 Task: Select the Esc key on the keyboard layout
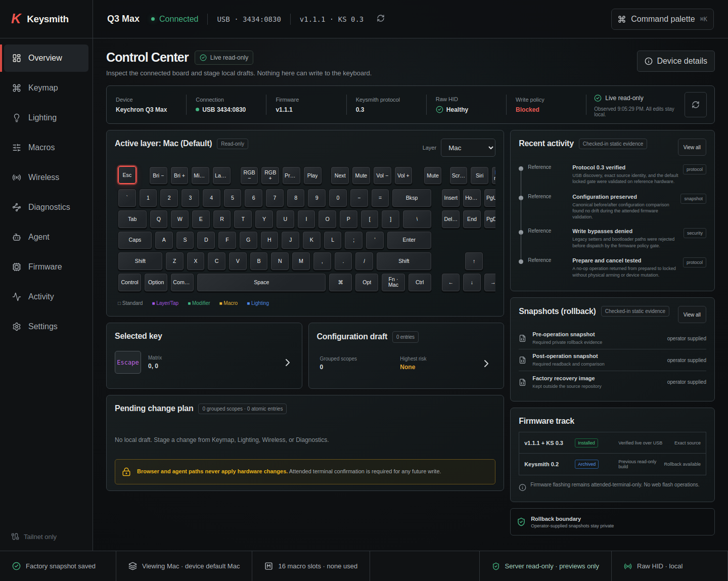click(x=127, y=175)
